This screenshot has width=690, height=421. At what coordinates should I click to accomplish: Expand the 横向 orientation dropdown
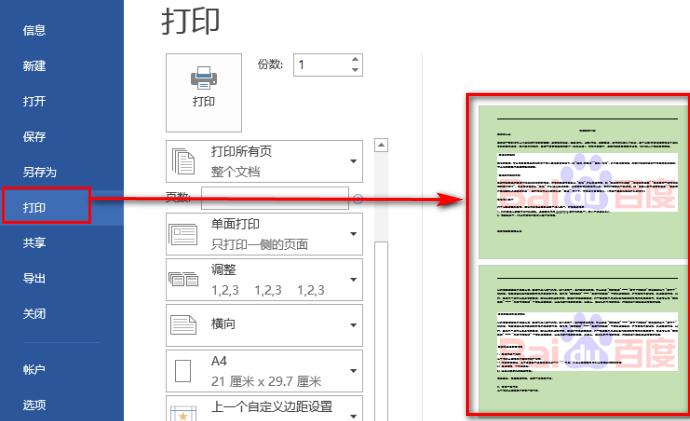pyautogui.click(x=353, y=325)
